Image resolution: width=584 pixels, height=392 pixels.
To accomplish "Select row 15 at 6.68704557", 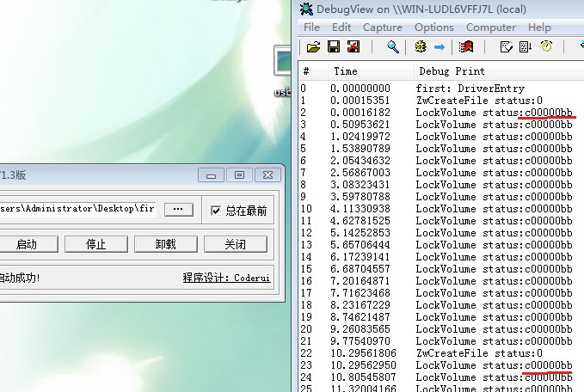I will pyautogui.click(x=441, y=269).
